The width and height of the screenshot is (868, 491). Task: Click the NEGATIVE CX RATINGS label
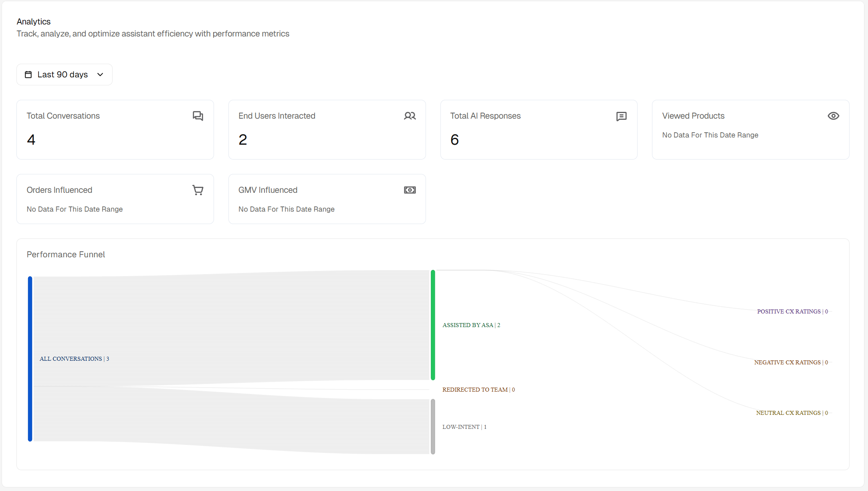click(790, 362)
